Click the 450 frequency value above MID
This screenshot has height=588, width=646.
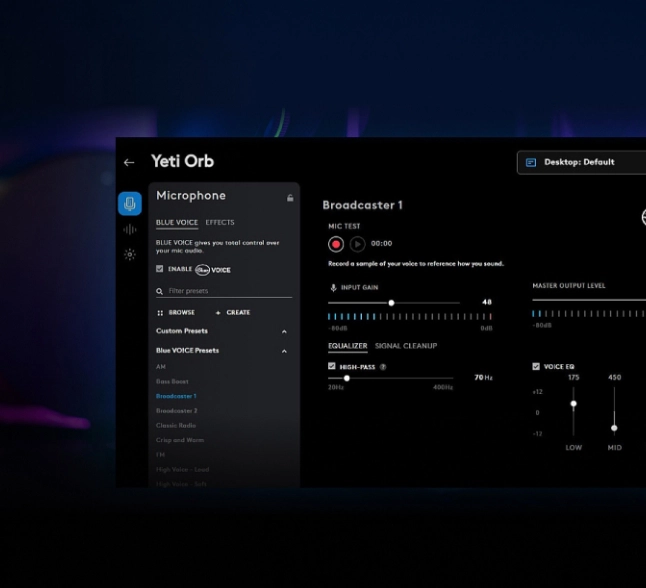(614, 377)
